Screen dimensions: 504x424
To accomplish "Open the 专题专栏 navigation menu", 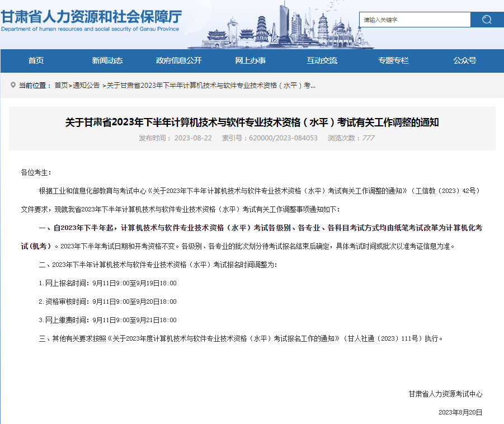I will point(393,60).
